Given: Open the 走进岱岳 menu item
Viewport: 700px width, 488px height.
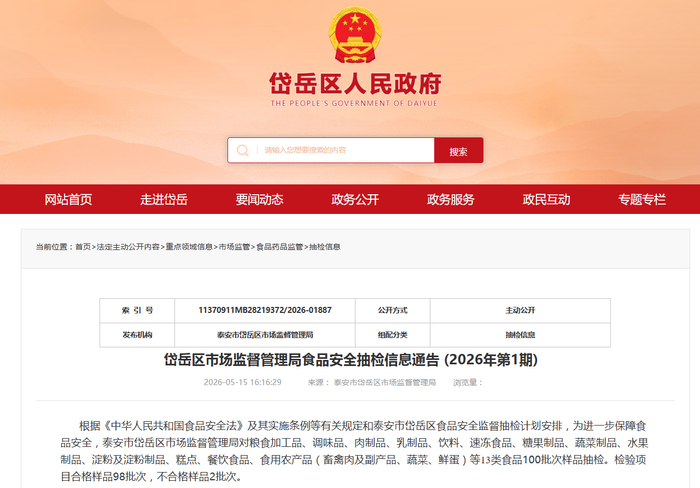Looking at the screenshot, I should [x=164, y=199].
